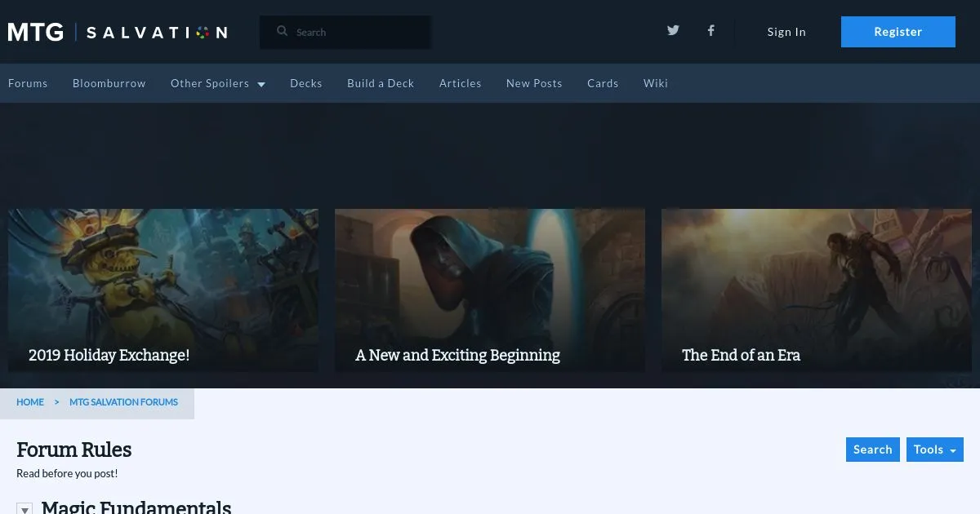Image resolution: width=980 pixels, height=514 pixels.
Task: Click Sign In link
Action: pyautogui.click(x=786, y=32)
